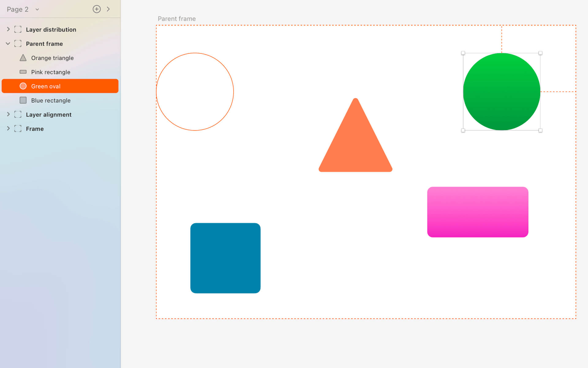
Task: Click the Green oval layer circle icon
Action: click(x=23, y=86)
